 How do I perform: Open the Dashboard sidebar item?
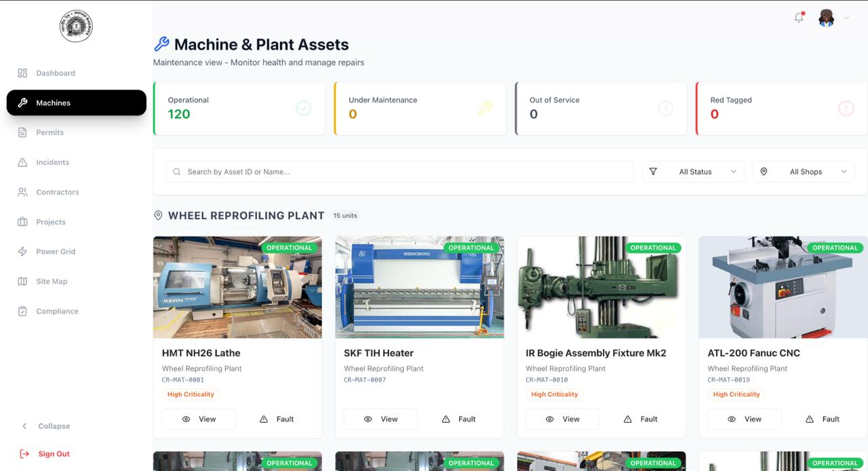(76, 73)
